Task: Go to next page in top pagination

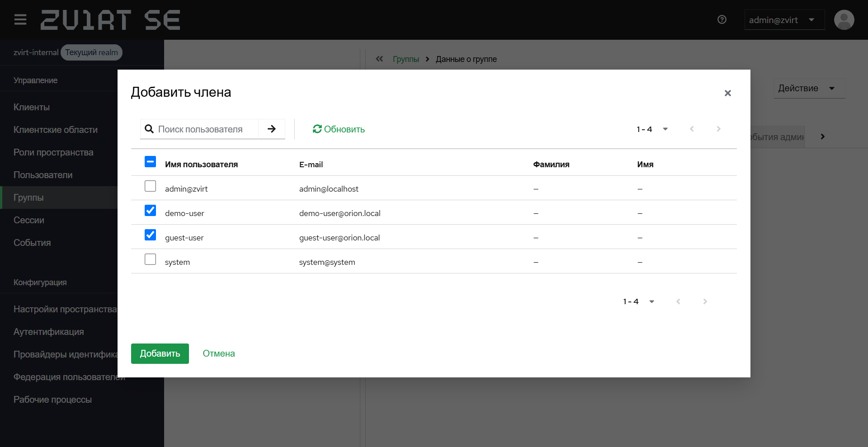Action: [718, 129]
